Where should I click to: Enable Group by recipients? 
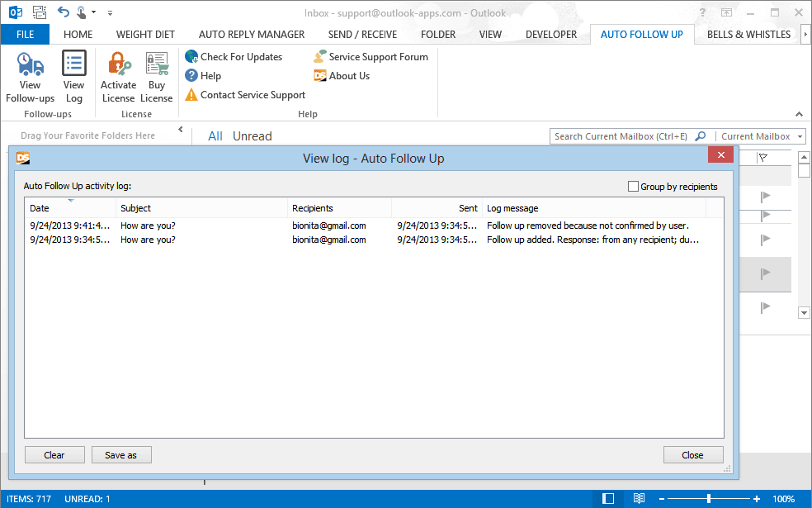click(633, 186)
